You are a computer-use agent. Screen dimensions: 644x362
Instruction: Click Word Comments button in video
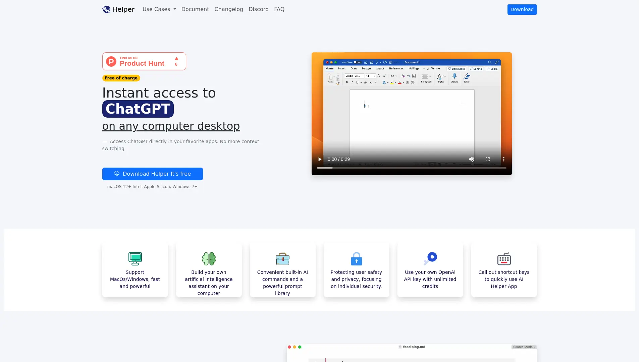[457, 69]
